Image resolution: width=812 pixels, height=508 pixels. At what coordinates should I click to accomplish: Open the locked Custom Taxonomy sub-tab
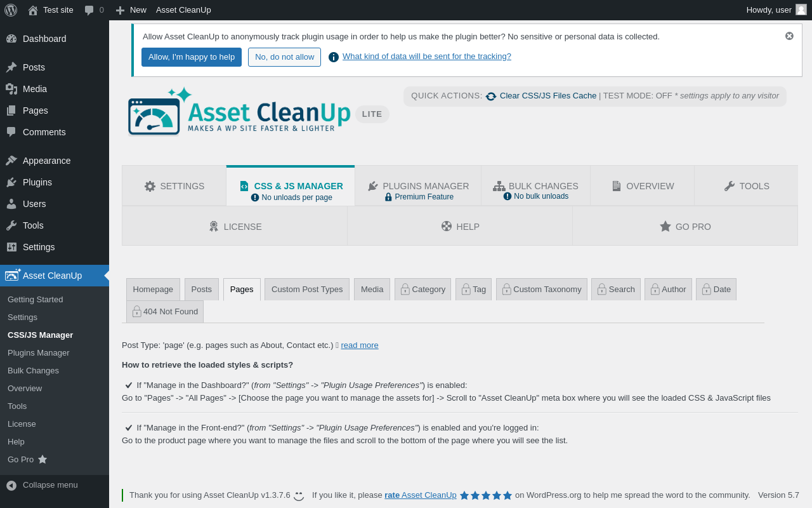(x=542, y=290)
